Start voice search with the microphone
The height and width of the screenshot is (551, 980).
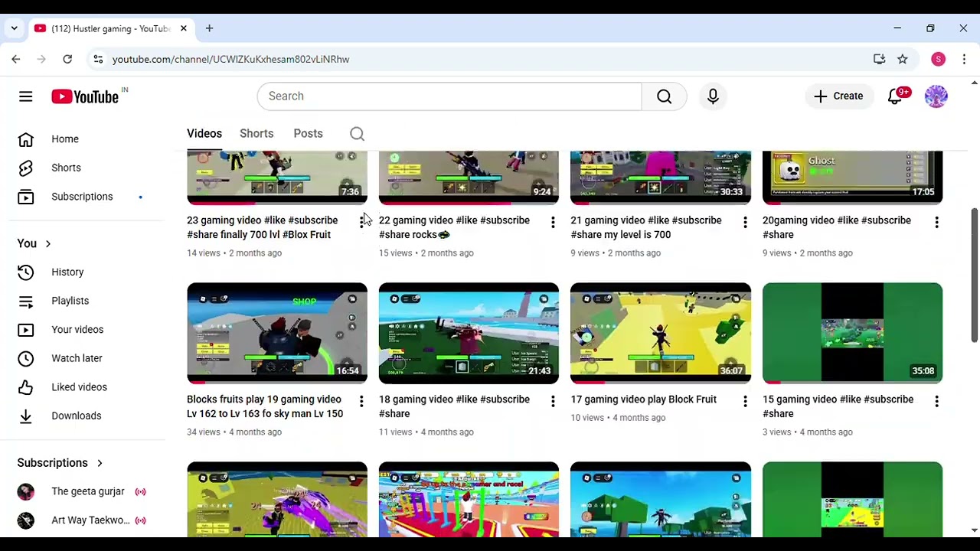[x=713, y=96]
